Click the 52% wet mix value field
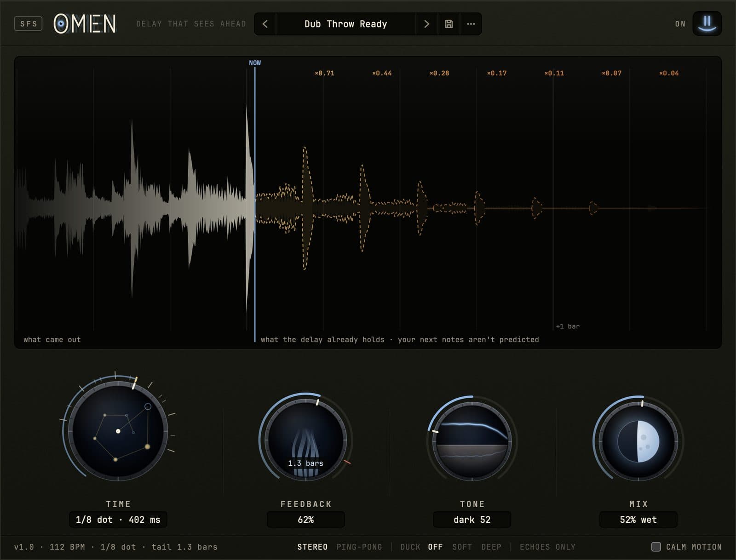 (x=638, y=520)
